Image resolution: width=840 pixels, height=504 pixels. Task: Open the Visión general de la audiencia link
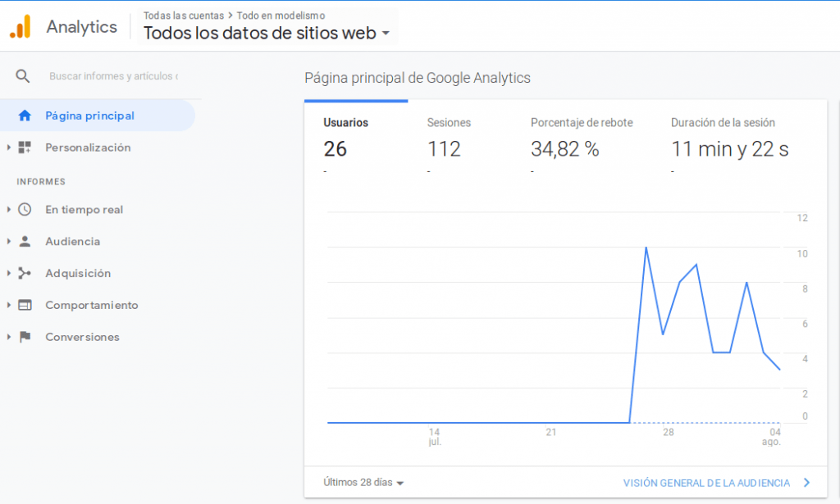tap(706, 483)
